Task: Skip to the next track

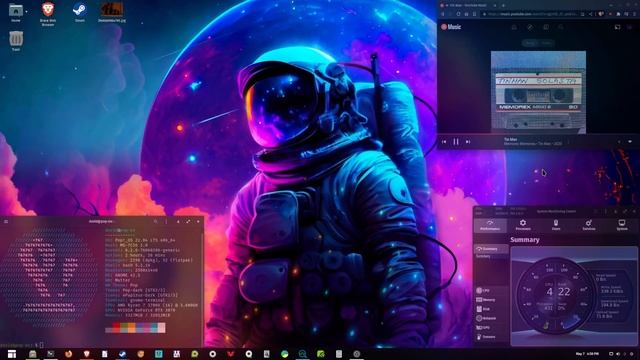Action: coord(468,142)
